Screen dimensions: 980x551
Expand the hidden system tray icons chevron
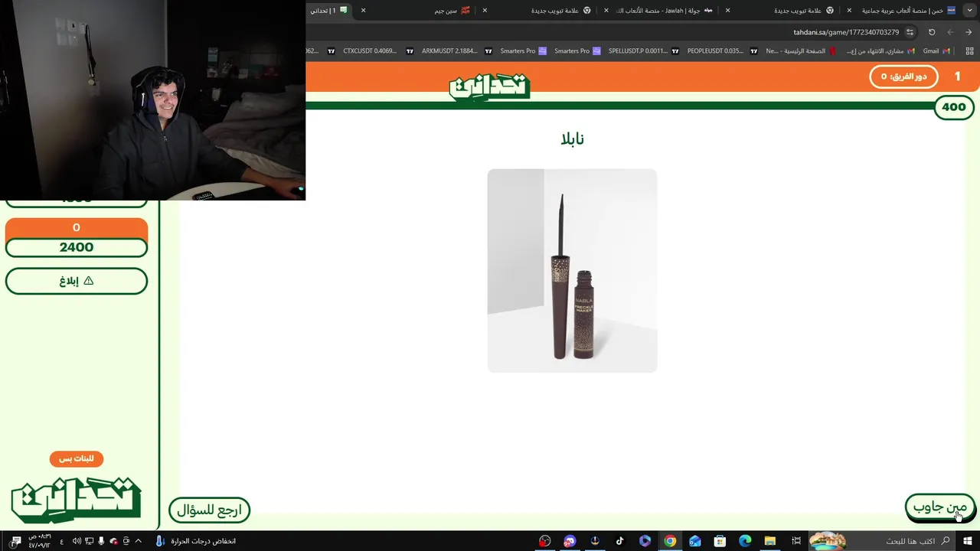[138, 541]
